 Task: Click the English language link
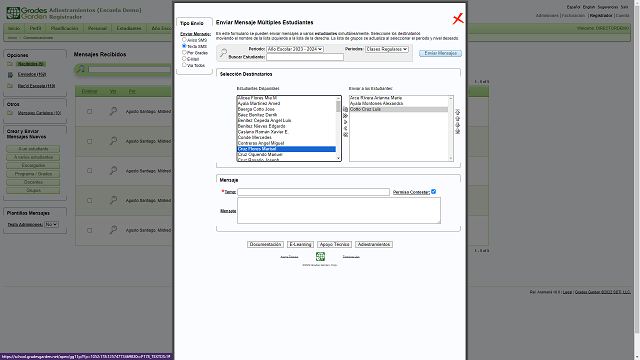click(589, 7)
